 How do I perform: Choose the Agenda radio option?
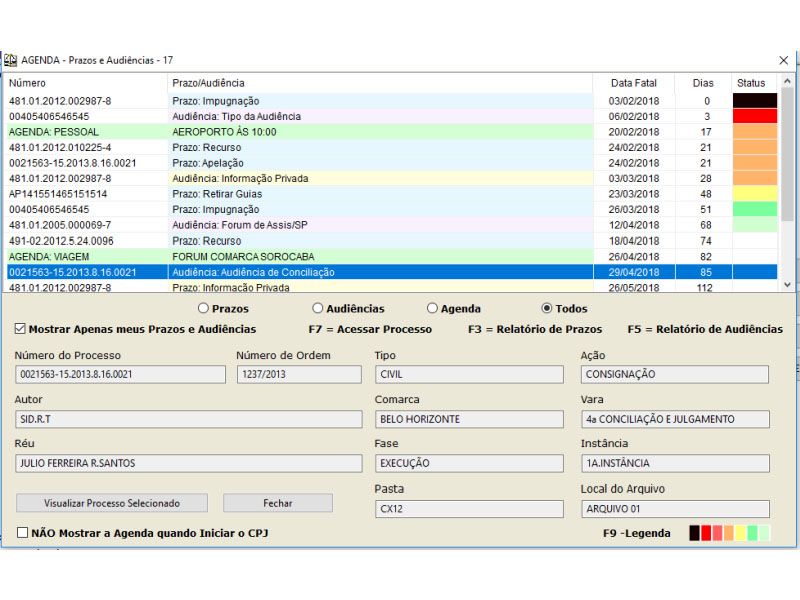tap(432, 309)
